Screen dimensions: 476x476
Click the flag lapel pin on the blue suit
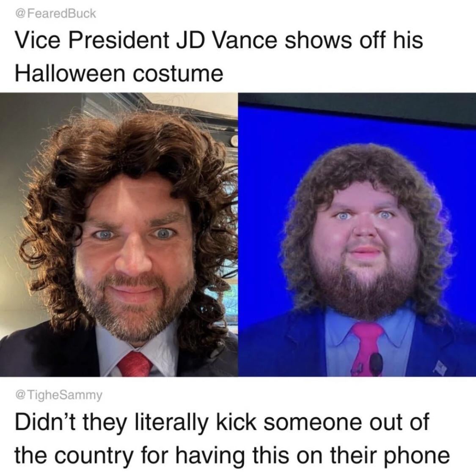[440, 367]
